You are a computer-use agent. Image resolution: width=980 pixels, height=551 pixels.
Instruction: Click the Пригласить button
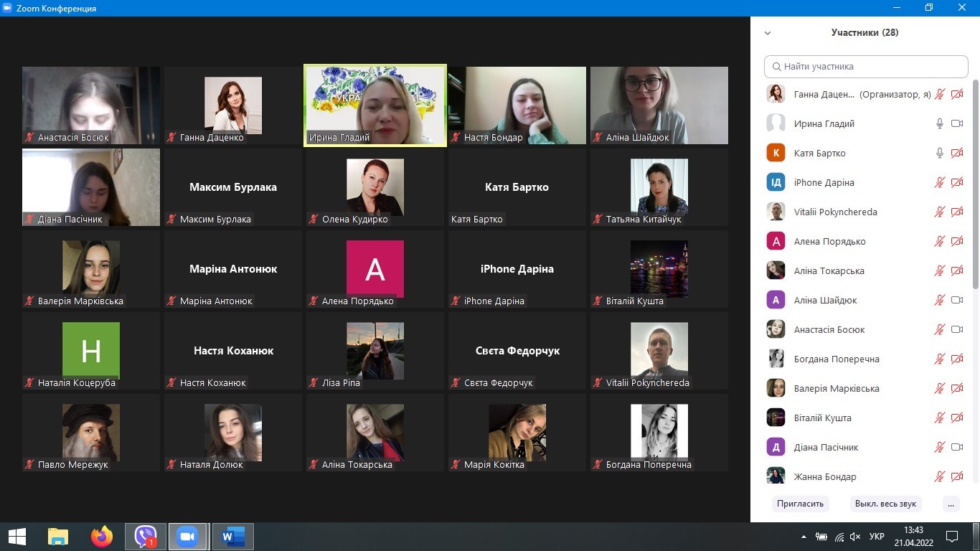(x=800, y=504)
